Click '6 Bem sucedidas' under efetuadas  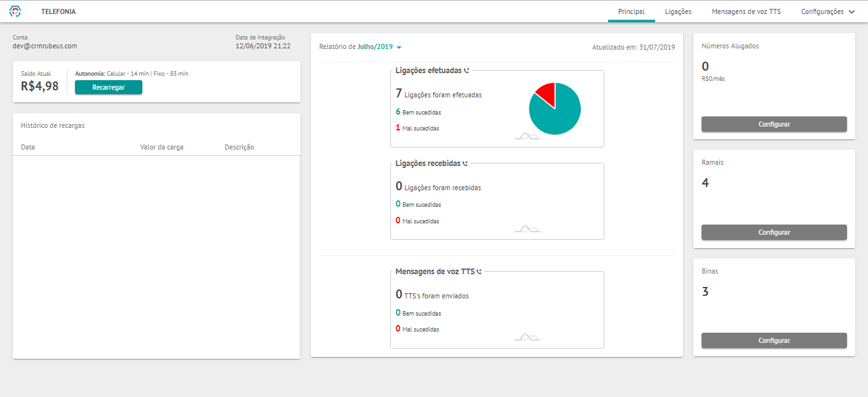click(418, 112)
